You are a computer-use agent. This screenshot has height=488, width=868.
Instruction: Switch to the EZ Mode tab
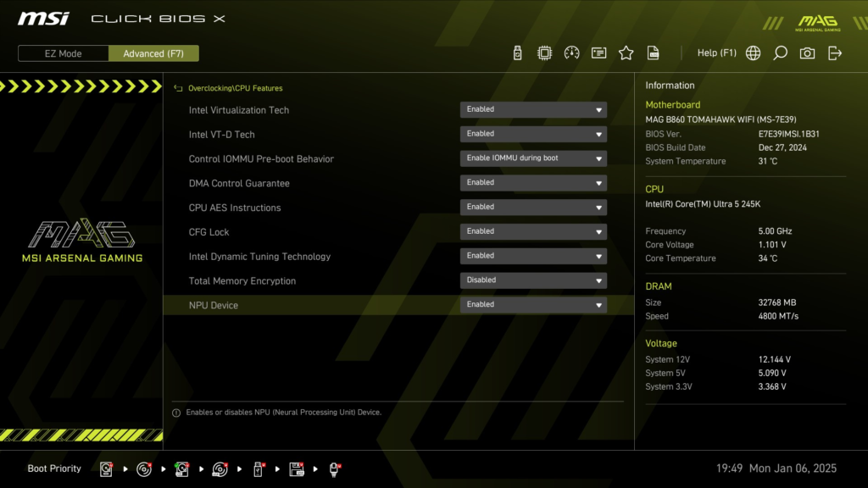(62, 53)
